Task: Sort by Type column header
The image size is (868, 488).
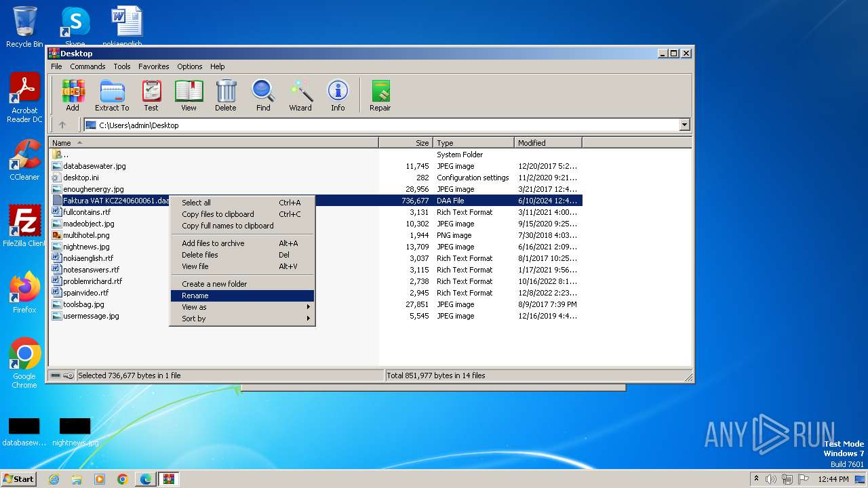Action: 473,143
